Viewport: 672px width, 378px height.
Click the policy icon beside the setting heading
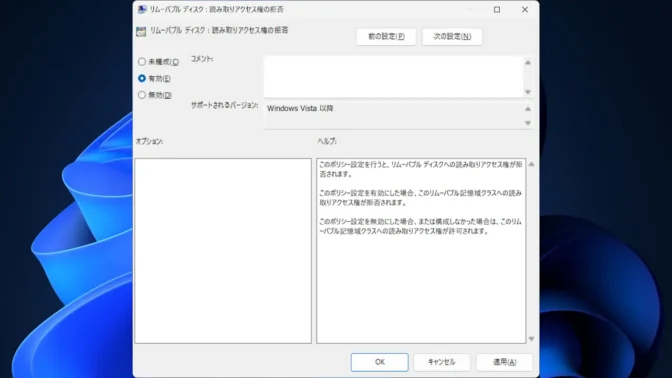pyautogui.click(x=141, y=31)
